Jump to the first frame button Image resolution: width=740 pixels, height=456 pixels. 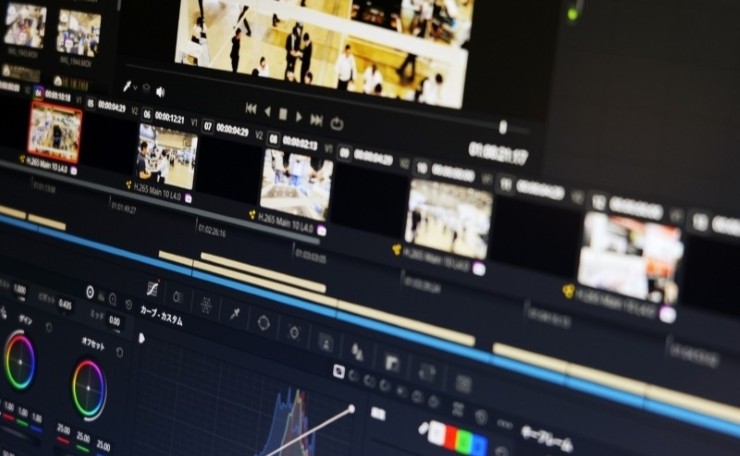[x=251, y=108]
